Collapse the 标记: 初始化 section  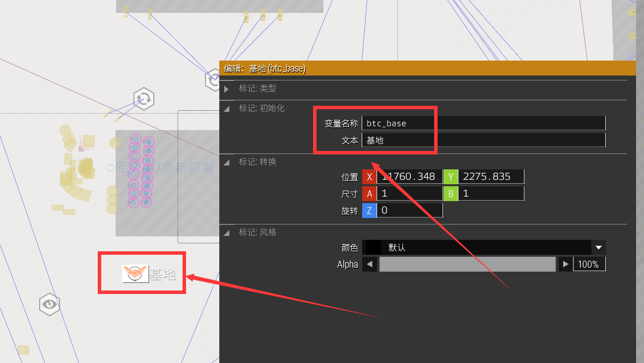227,108
